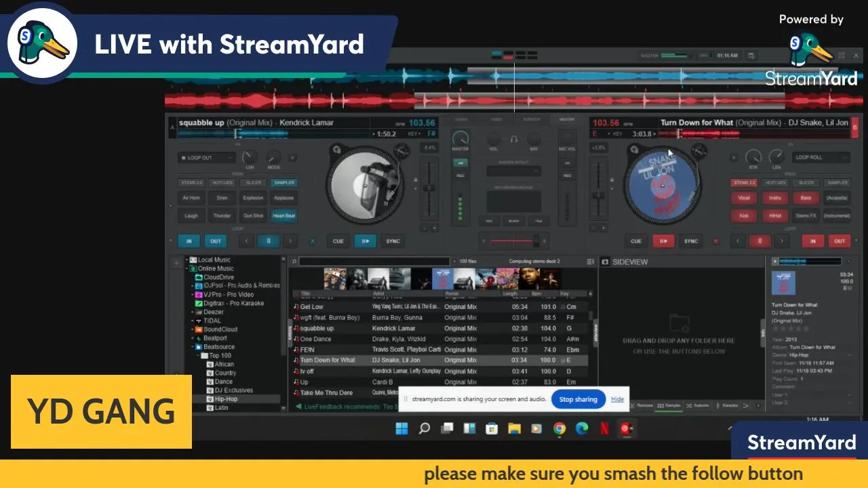This screenshot has width=868, height=488.
Task: Toggle the HiHat stem pad on deck B
Action: [x=775, y=216]
